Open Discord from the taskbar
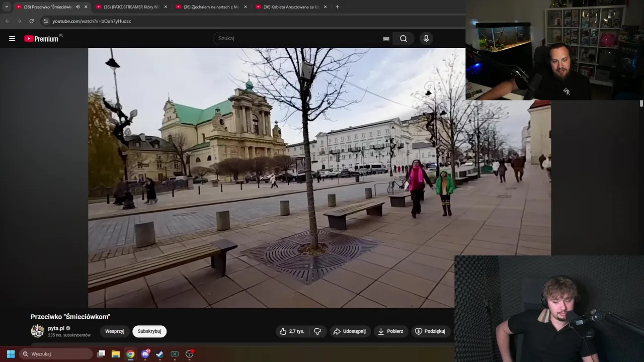644x362 pixels. [145, 354]
